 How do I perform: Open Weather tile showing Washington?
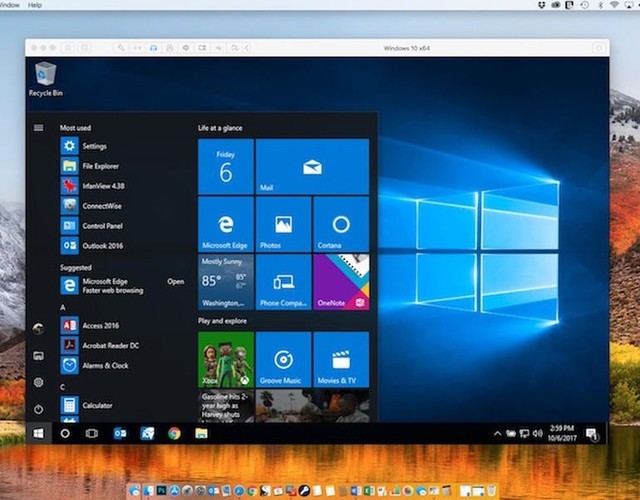(x=226, y=282)
